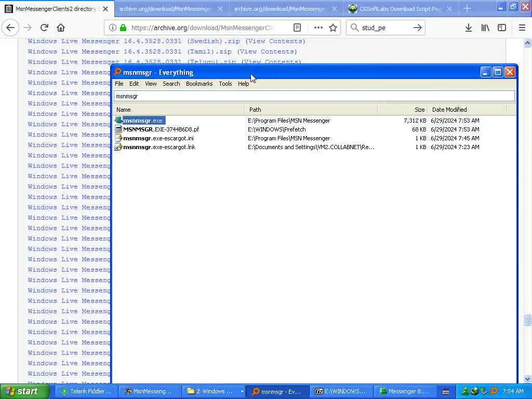
Task: Open the Firefox downloads panel
Action: pyautogui.click(x=468, y=28)
